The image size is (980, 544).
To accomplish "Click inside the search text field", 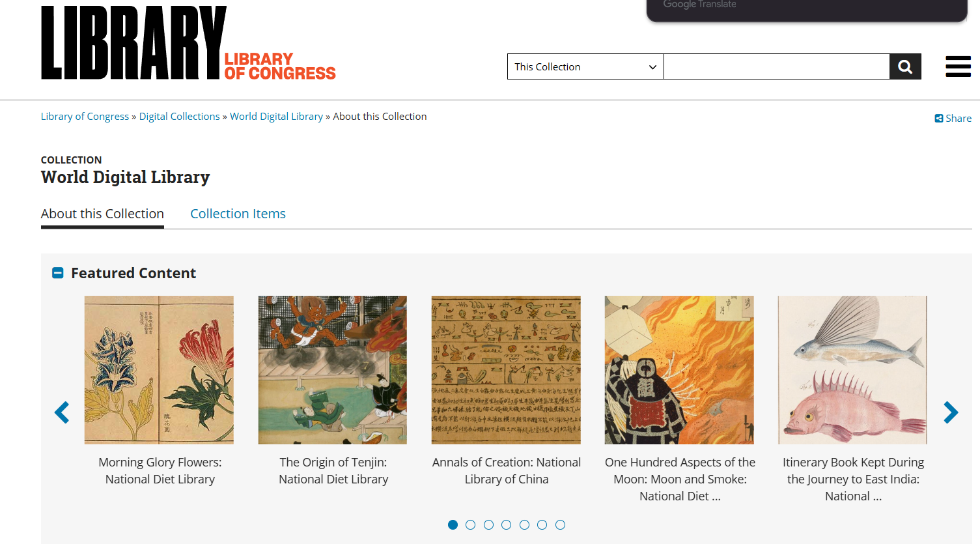I will click(x=776, y=66).
